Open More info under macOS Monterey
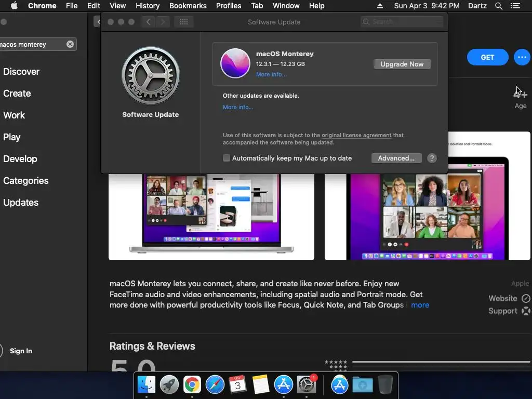This screenshot has height=399, width=532. pos(271,74)
